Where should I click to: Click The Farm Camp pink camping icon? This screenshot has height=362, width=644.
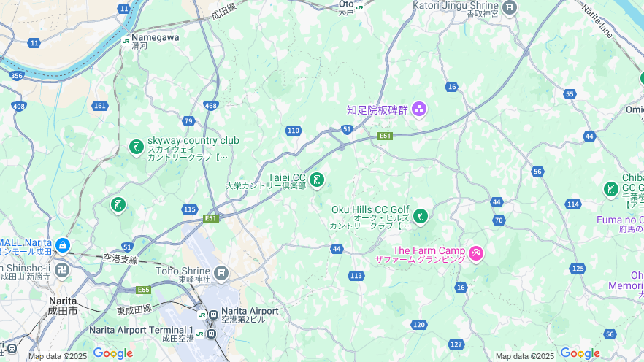[476, 253]
